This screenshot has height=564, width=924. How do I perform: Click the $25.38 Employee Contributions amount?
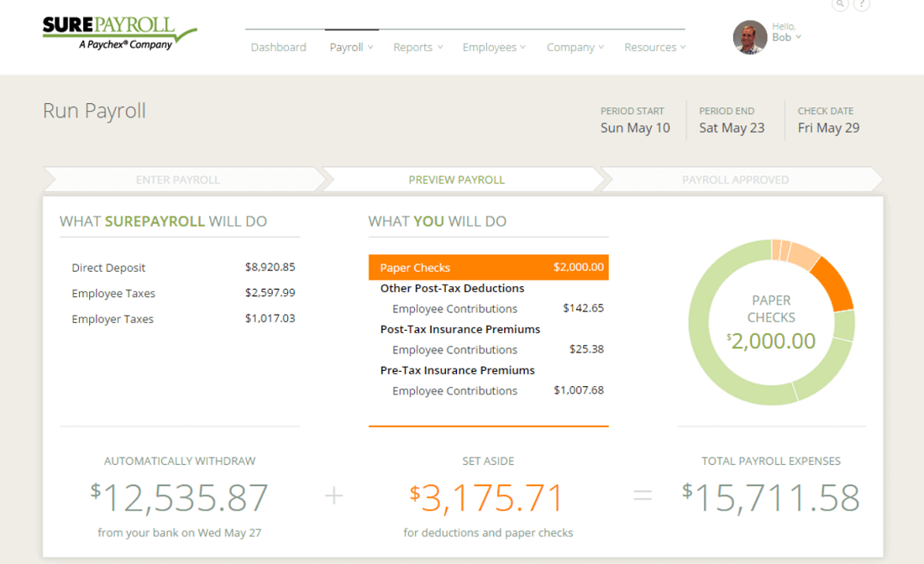(x=586, y=349)
